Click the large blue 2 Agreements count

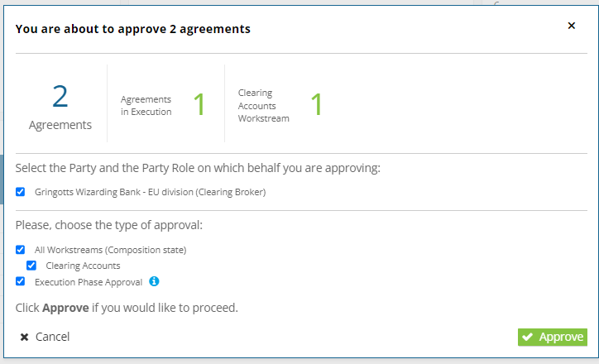(x=60, y=96)
